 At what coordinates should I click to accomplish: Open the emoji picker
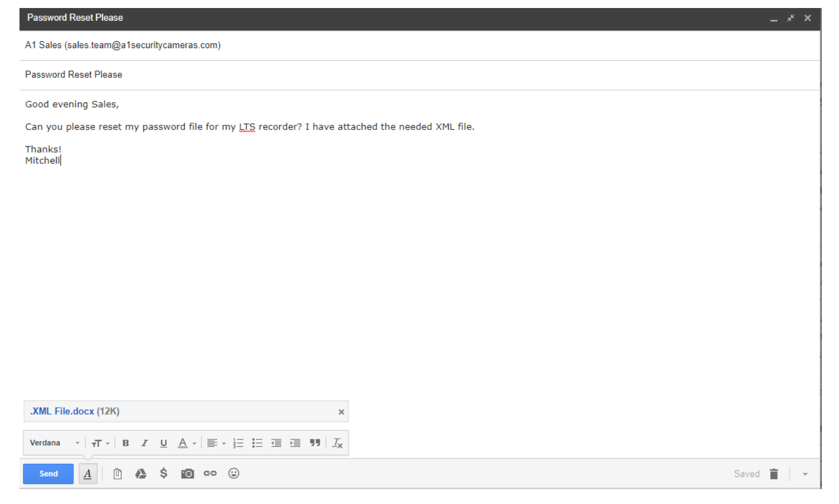click(234, 474)
